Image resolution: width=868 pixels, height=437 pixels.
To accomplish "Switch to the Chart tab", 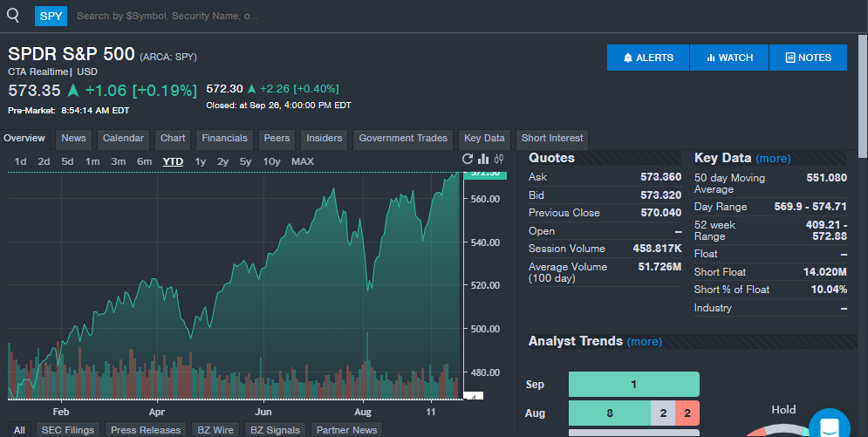I will (x=173, y=139).
